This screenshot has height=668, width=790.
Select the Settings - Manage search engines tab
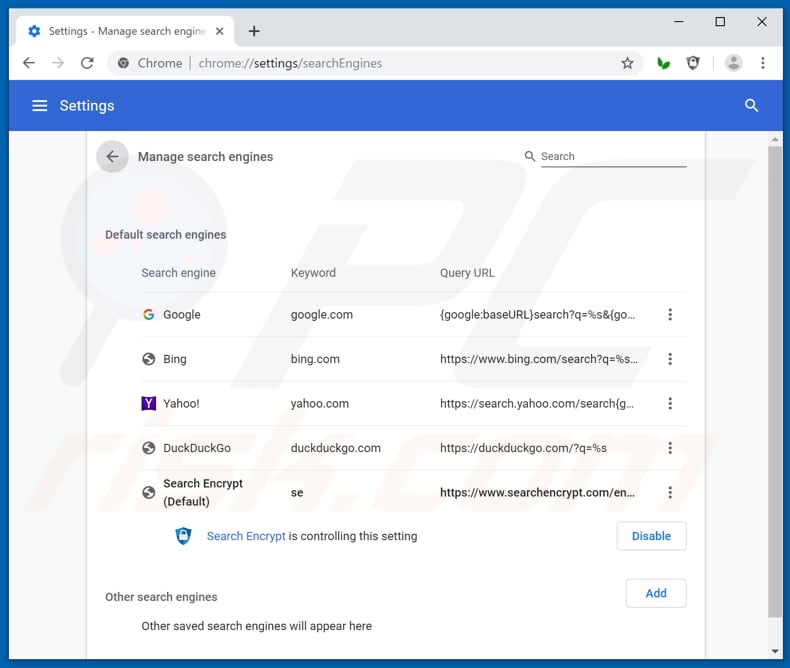(125, 31)
